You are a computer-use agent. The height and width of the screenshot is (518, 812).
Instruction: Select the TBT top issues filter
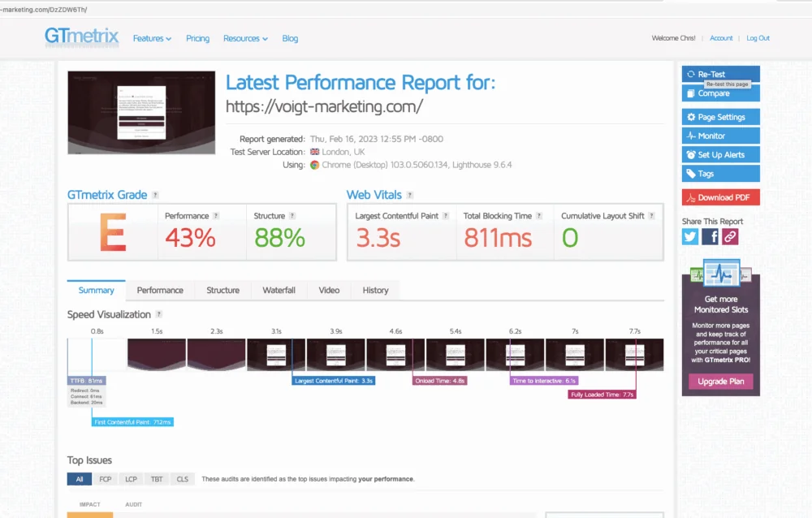[x=157, y=479]
